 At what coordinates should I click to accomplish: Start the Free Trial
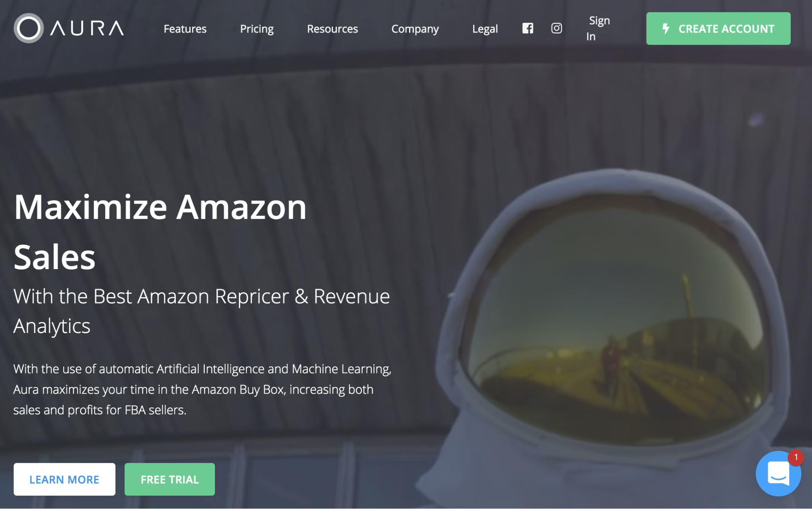[169, 479]
